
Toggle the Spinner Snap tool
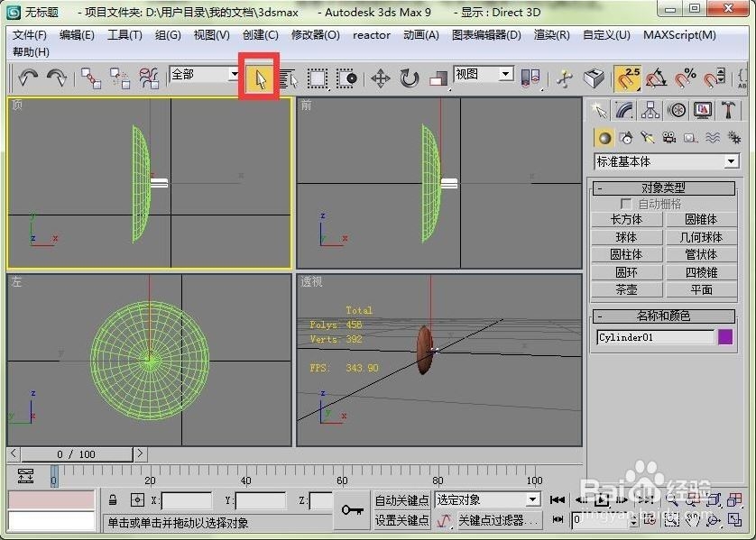(x=715, y=78)
